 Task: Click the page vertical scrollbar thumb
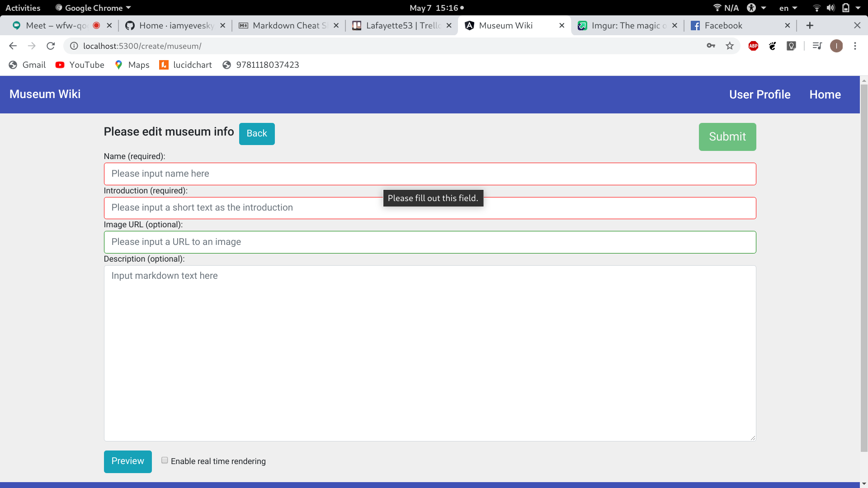[x=864, y=267]
